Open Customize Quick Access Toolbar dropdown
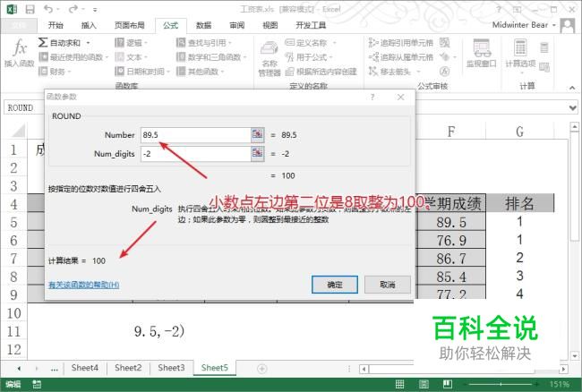Viewport: 582px width, 392px height. coord(95,10)
